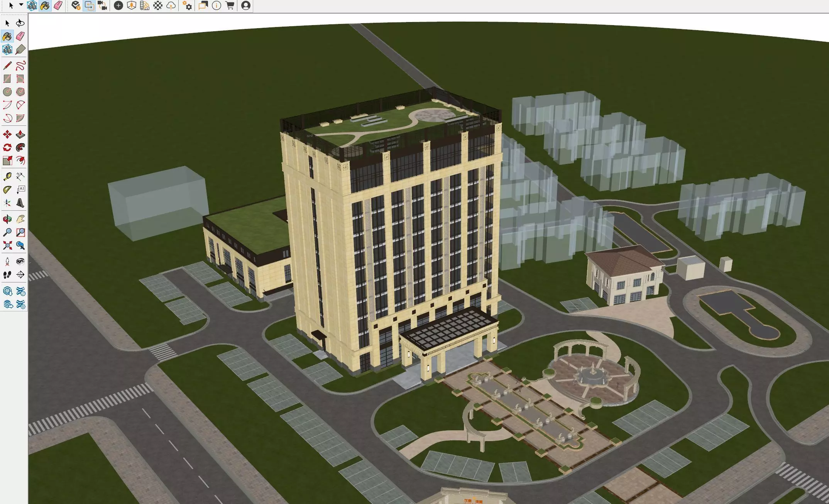
Task: Click the dark circle plus icon
Action: [x=118, y=5]
